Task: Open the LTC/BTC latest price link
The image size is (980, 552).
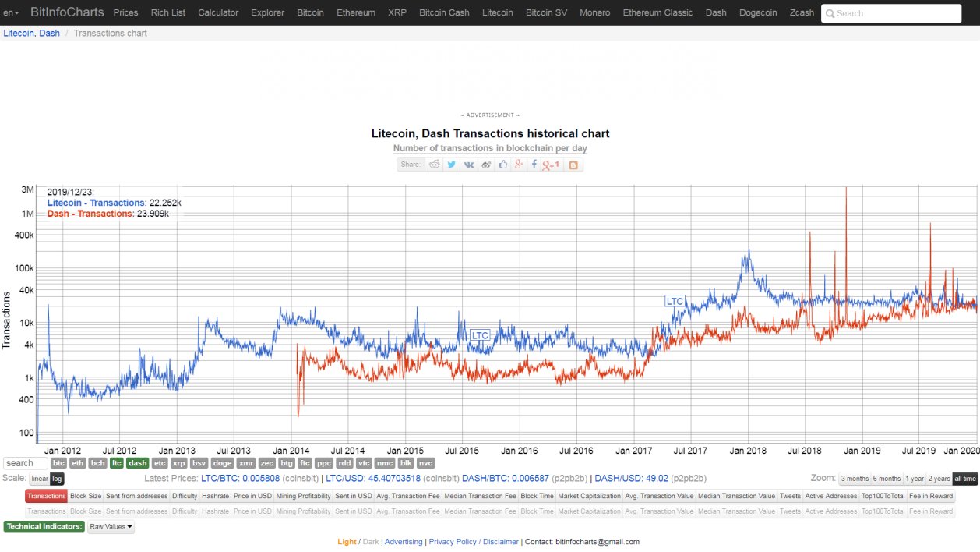Action: [x=240, y=479]
